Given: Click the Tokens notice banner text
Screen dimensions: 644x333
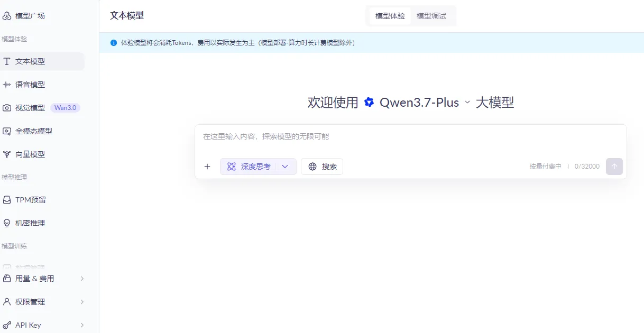Looking at the screenshot, I should click(238, 43).
